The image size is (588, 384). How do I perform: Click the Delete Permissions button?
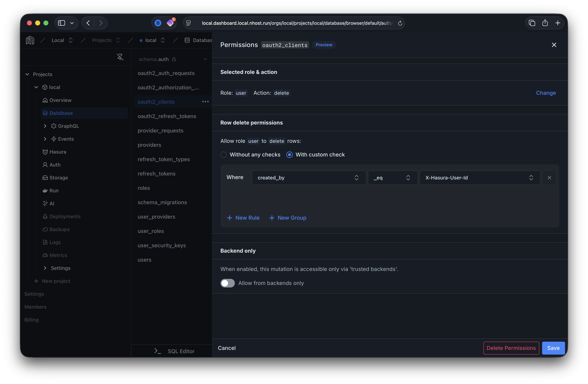click(511, 348)
